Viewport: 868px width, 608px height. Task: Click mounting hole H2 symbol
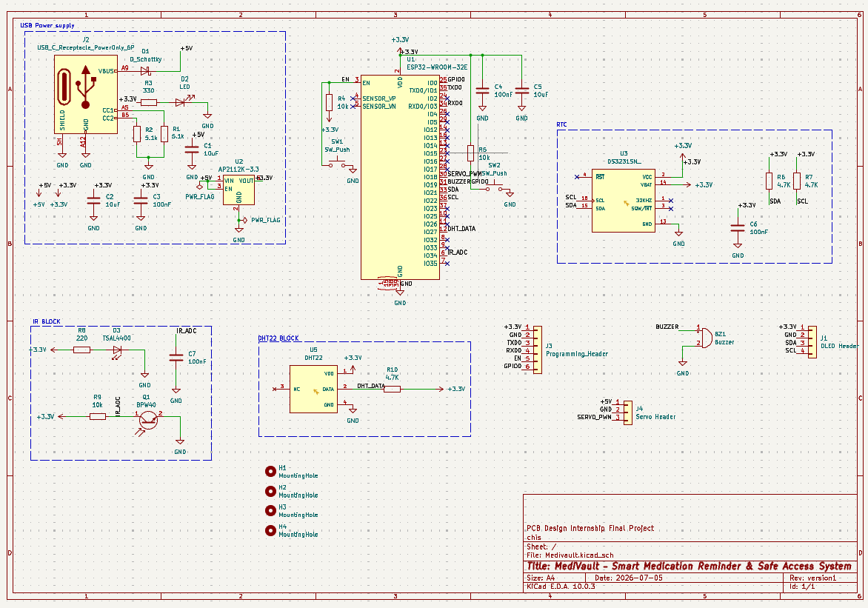270,491
